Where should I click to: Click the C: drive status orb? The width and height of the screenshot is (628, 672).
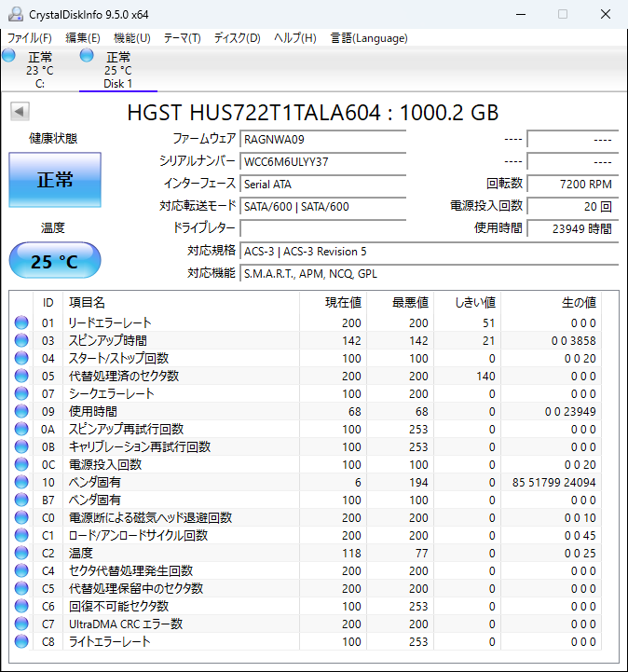[9, 56]
